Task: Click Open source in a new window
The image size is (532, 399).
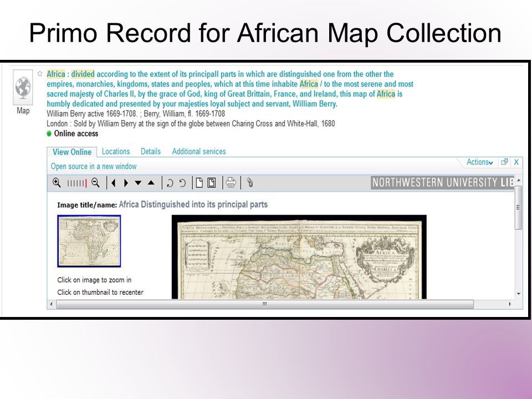Action: [x=94, y=166]
